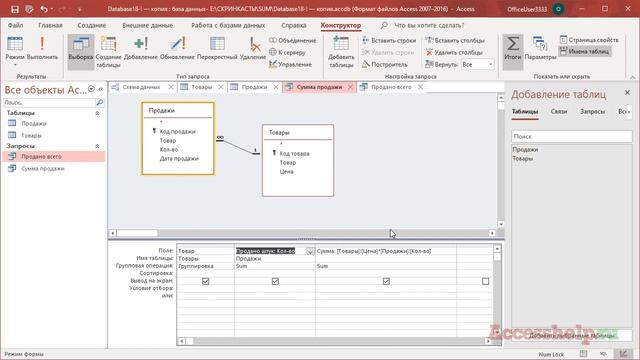Click the design pane horizontal scrollbar thumb
The height and width of the screenshot is (360, 640).
pos(137,233)
